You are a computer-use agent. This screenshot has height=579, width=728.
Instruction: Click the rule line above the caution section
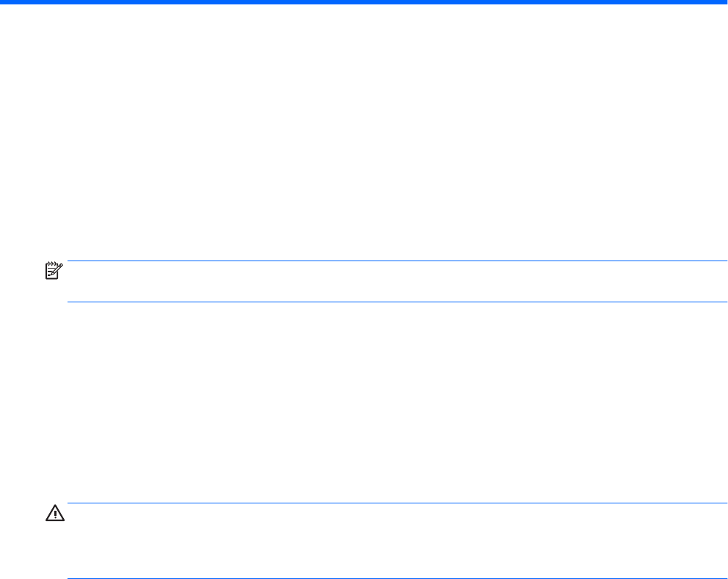(x=396, y=503)
